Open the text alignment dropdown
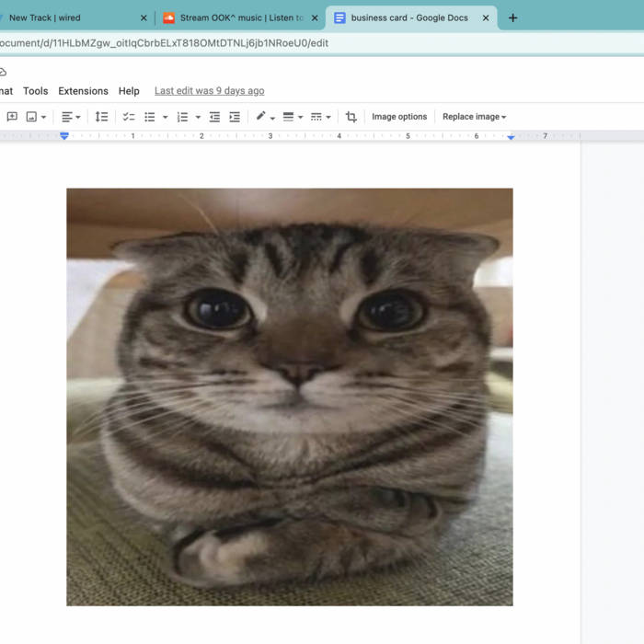Image resolution: width=644 pixels, height=644 pixels. click(x=71, y=117)
